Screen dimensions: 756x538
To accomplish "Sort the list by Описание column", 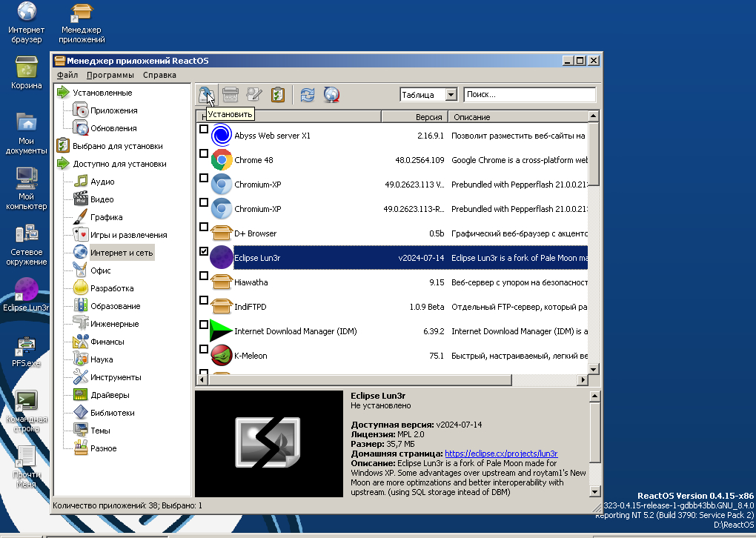I will pyautogui.click(x=518, y=116).
